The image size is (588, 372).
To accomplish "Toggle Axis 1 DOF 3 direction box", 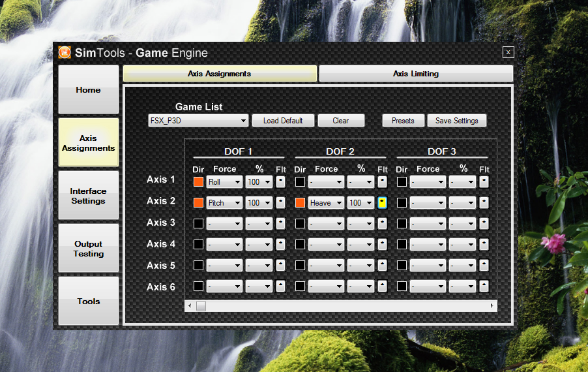I will click(x=402, y=181).
